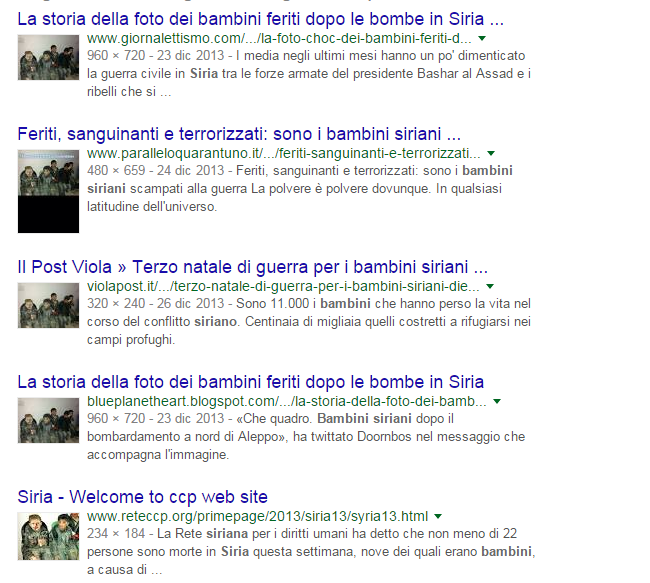Open 'Siria - Welcome to ccp web site' link
650x583 pixels.
pyautogui.click(x=143, y=497)
